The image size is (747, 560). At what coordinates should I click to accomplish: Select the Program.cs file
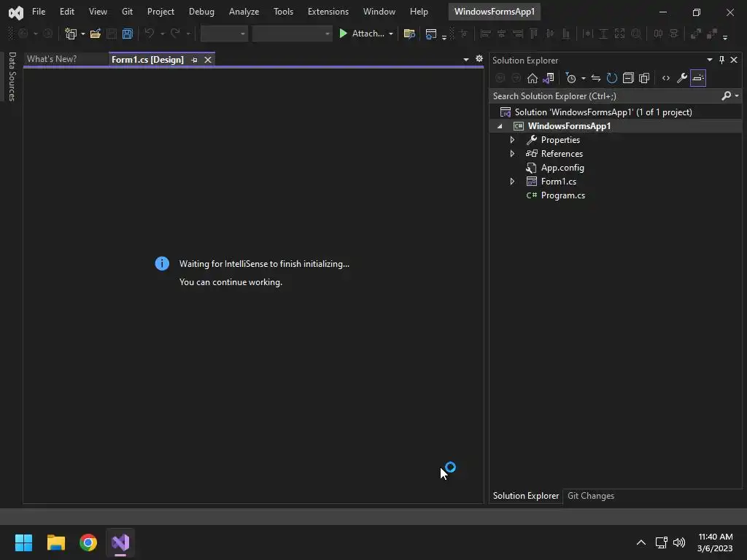[562, 195]
